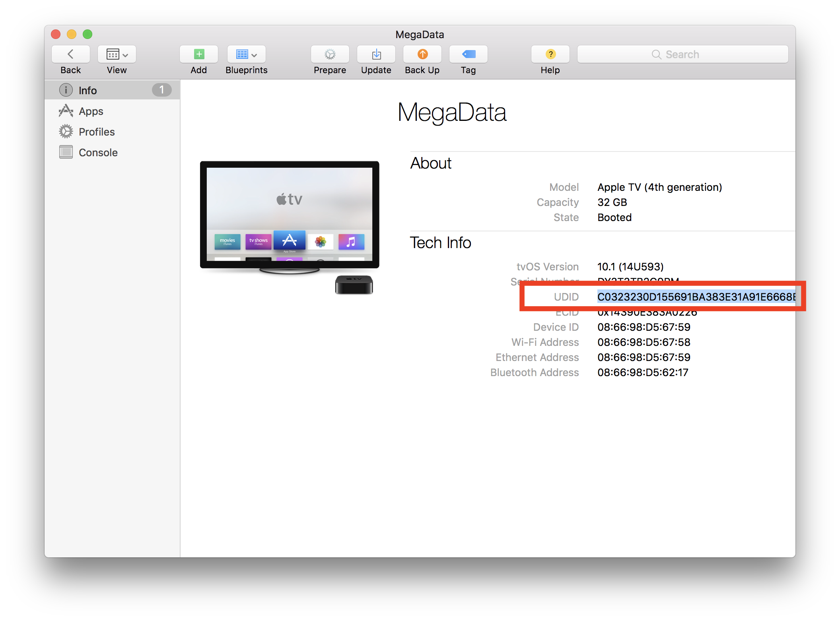
Task: Click the MegaData device name heading
Action: tap(452, 113)
